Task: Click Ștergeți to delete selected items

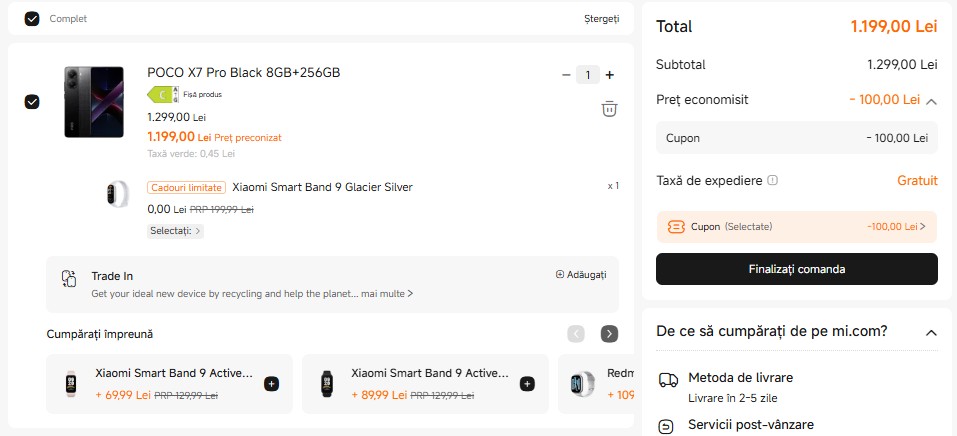Action: pyautogui.click(x=601, y=19)
